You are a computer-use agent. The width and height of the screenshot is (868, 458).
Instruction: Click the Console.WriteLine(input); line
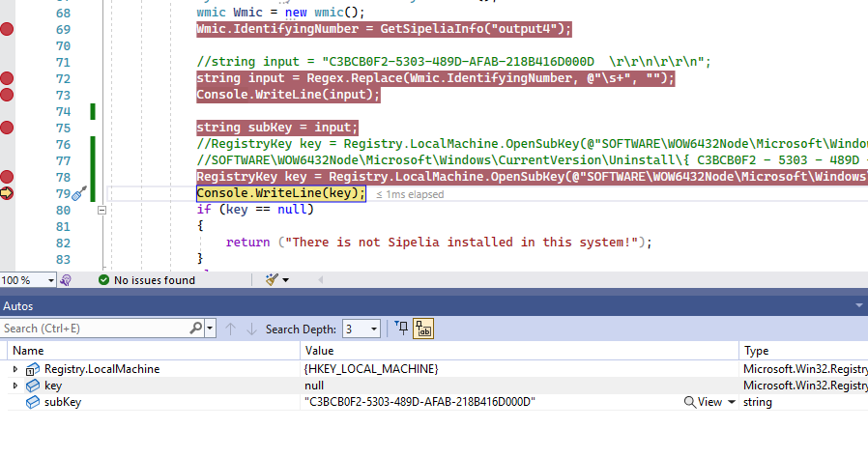tap(288, 95)
